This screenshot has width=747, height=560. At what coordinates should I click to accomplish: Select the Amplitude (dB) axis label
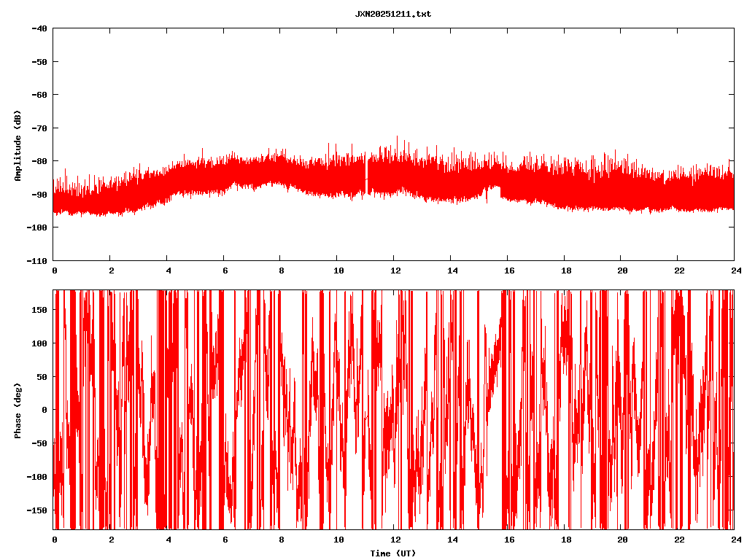point(18,144)
